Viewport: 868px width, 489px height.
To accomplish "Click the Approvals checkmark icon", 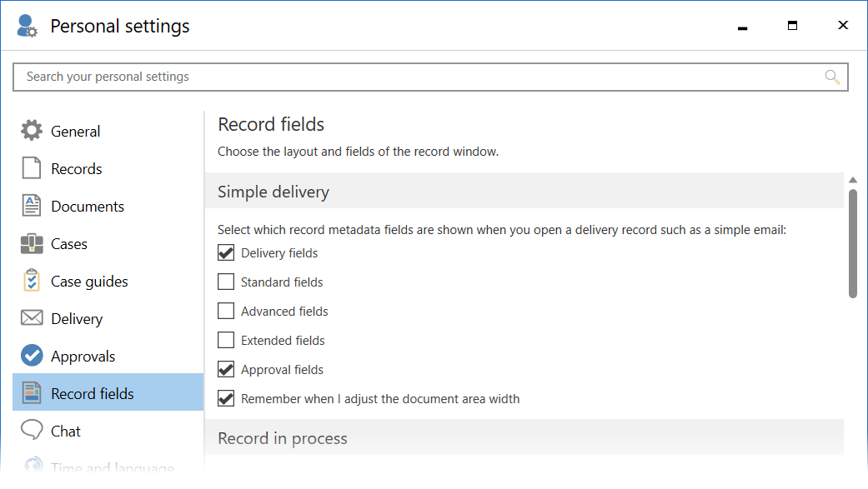I will (x=32, y=356).
